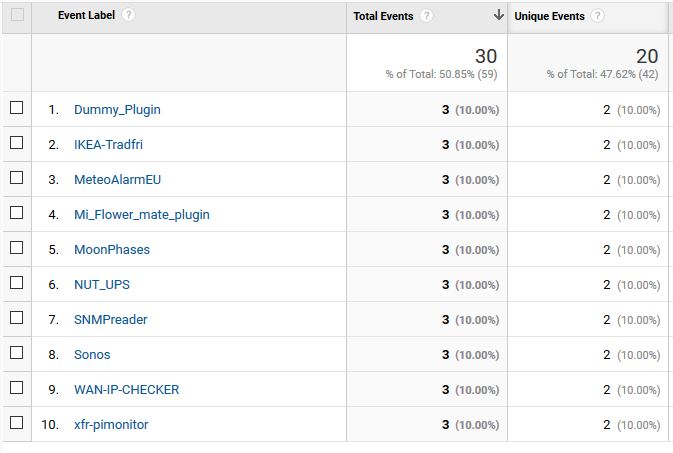This screenshot has width=673, height=453.
Task: Check the box for SNMPreader row
Action: 16,318
